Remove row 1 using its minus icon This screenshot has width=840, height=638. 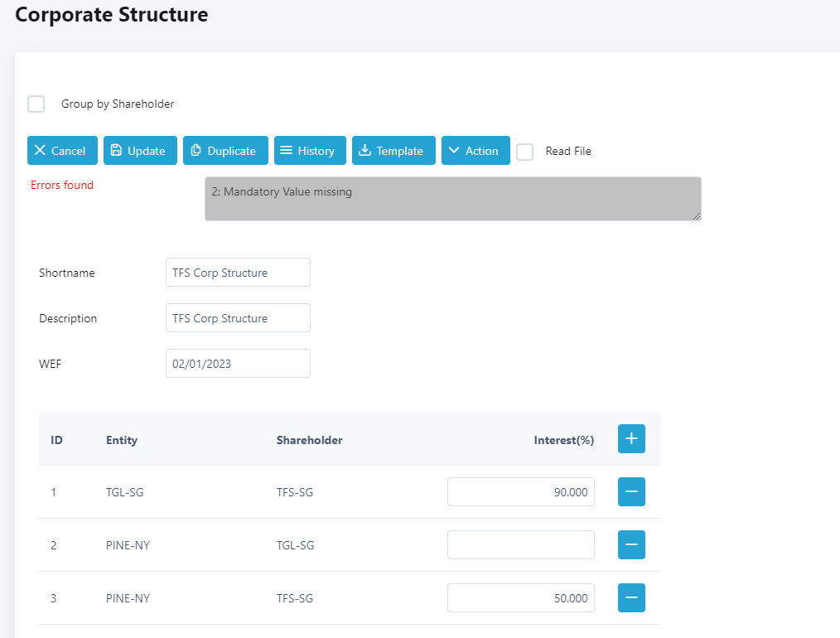point(631,492)
